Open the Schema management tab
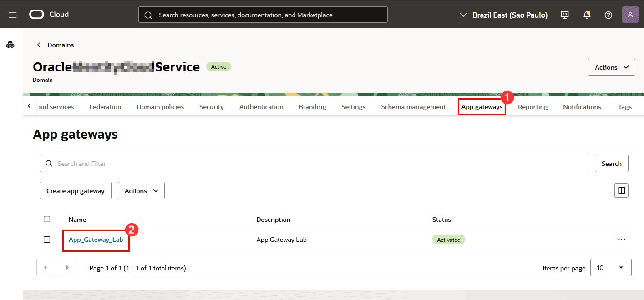The height and width of the screenshot is (300, 644). pos(413,107)
